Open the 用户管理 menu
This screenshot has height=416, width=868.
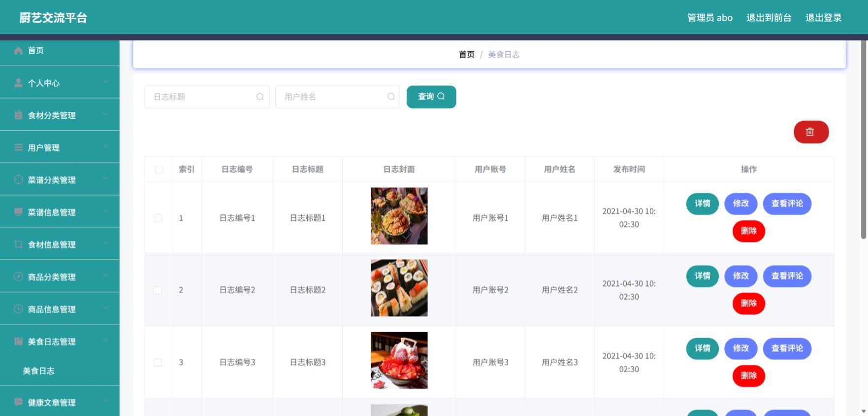pos(60,147)
